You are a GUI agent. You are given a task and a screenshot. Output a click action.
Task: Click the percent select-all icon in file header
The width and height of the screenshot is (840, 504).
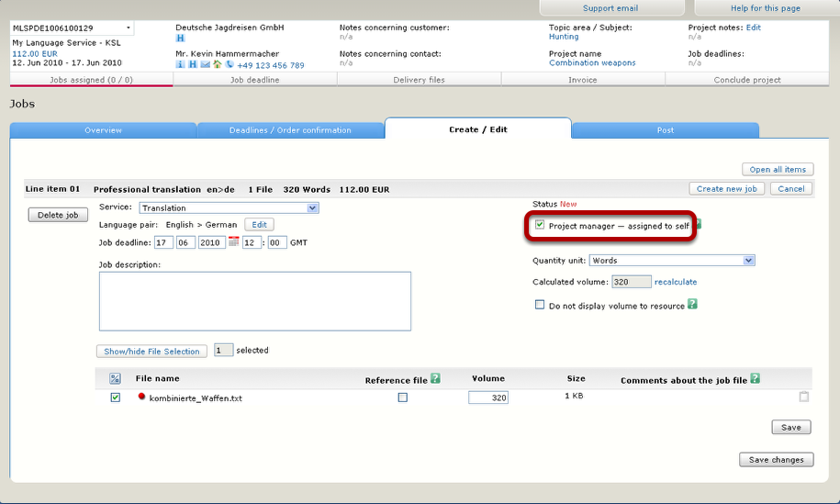click(x=115, y=378)
